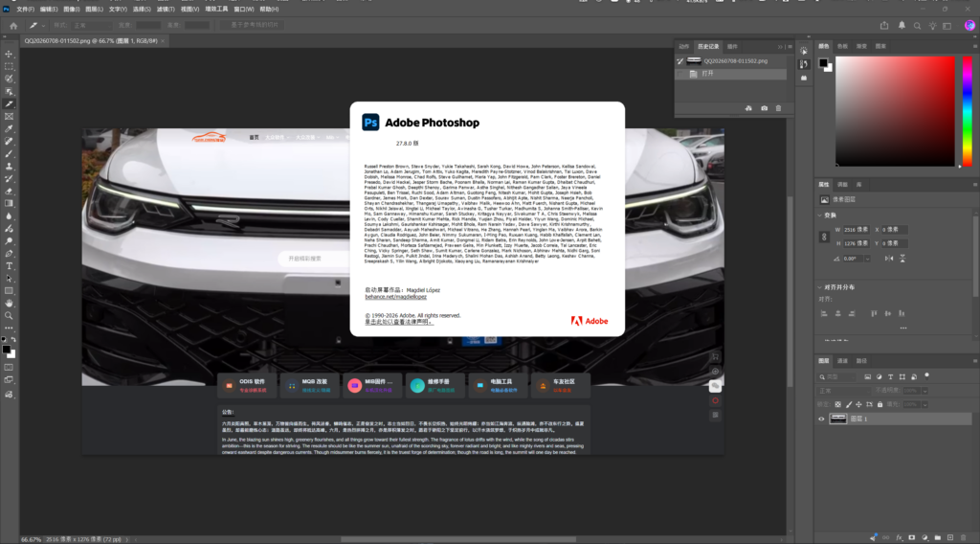Image resolution: width=980 pixels, height=544 pixels.
Task: Select the Eraser tool
Action: pos(9,192)
